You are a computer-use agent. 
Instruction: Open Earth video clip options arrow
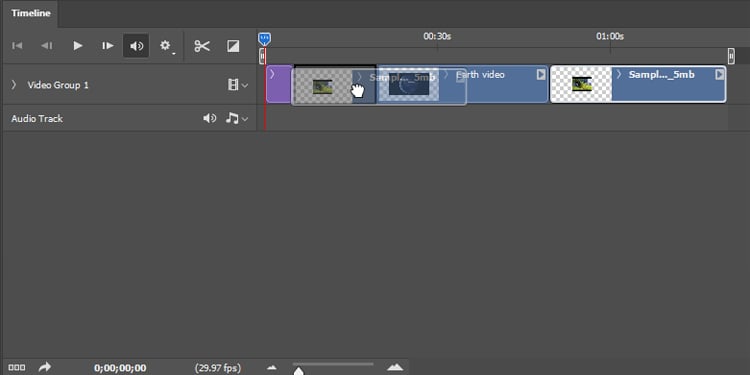540,75
